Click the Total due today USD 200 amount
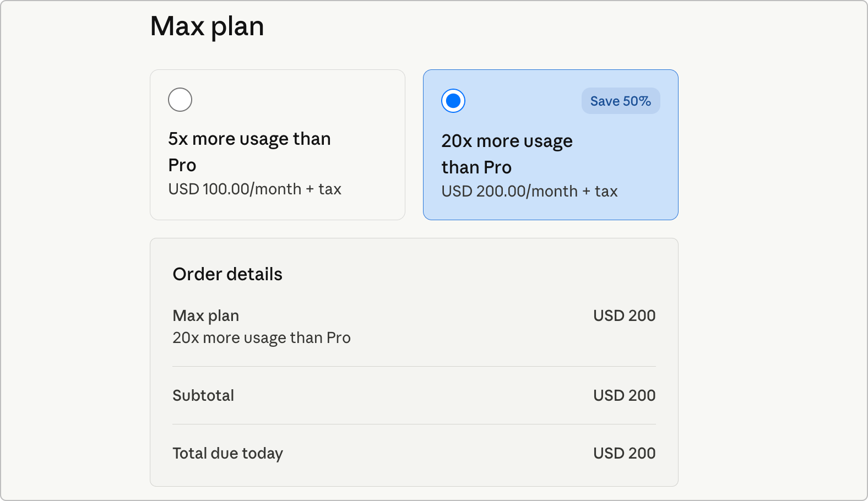The height and width of the screenshot is (501, 868). (x=624, y=453)
